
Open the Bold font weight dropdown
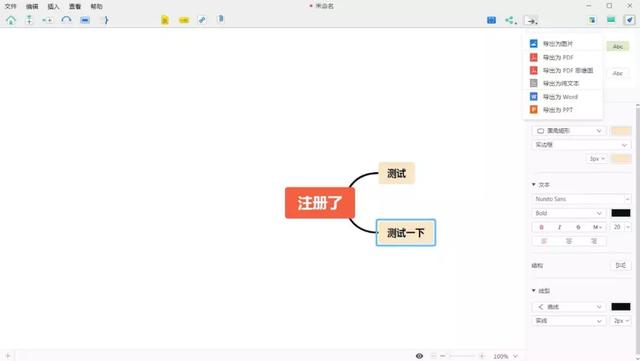click(x=569, y=213)
